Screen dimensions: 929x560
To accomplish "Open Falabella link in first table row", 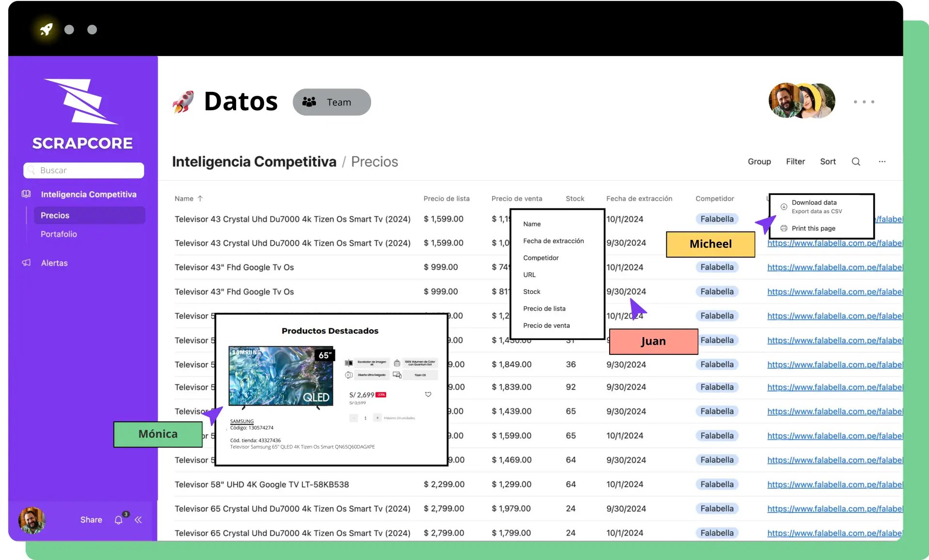I will [x=889, y=219].
